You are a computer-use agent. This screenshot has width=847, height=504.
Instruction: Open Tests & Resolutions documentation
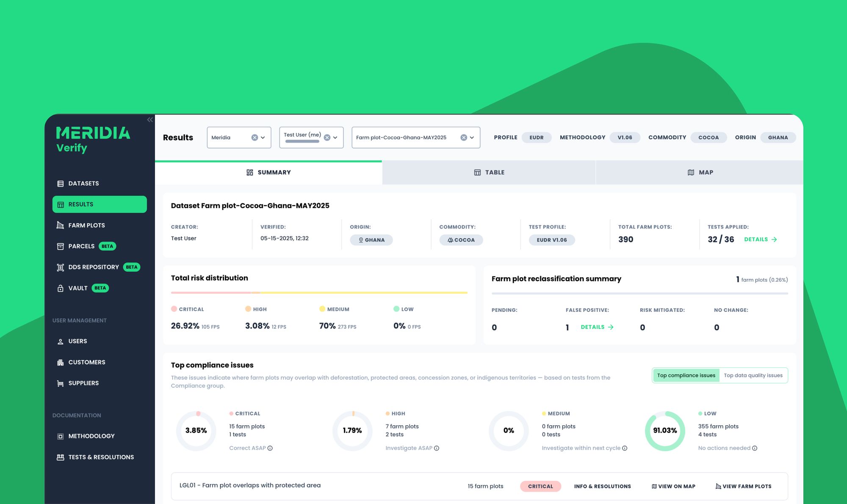coord(100,457)
